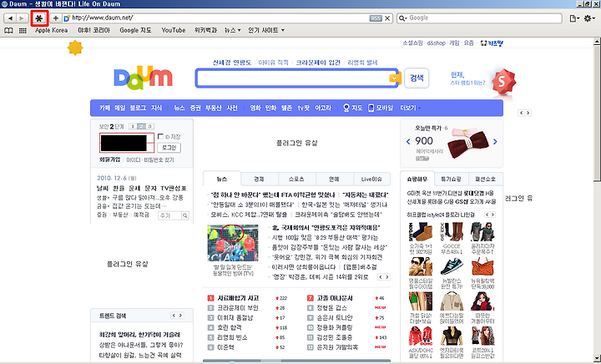
Task: Click the asterisk toolbar button
Action: point(39,18)
